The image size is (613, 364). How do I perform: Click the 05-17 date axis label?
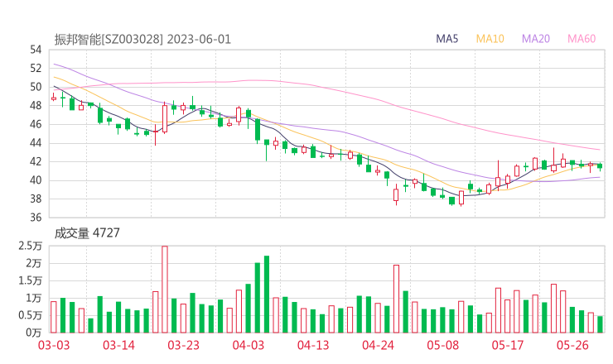pyautogui.click(x=508, y=345)
